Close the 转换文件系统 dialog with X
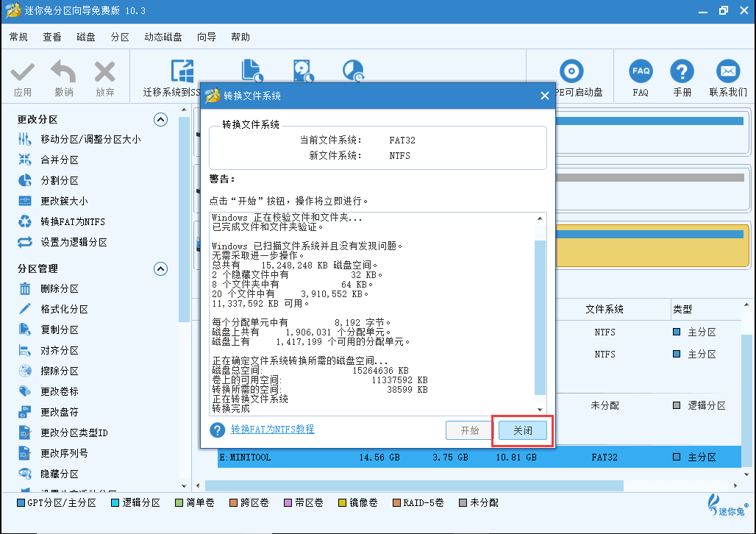 pyautogui.click(x=545, y=96)
